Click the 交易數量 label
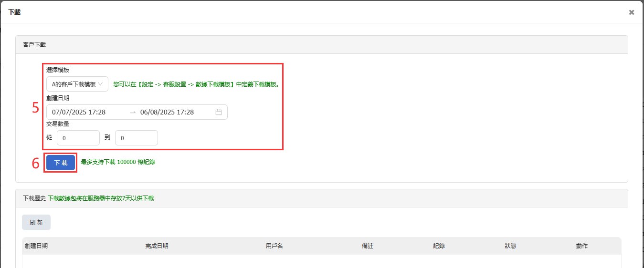This screenshot has height=268, width=644. pos(58,124)
